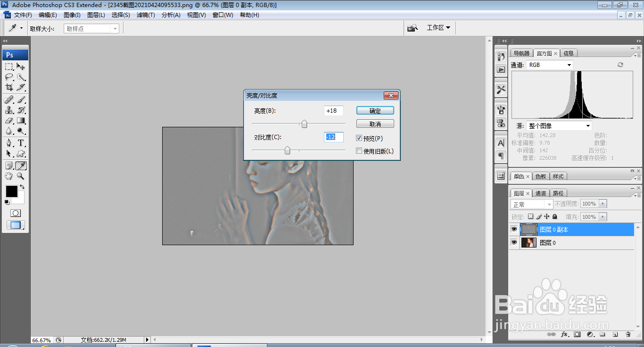This screenshot has width=644, height=347.
Task: Click the new adjustment layer icon
Action: (x=590, y=334)
